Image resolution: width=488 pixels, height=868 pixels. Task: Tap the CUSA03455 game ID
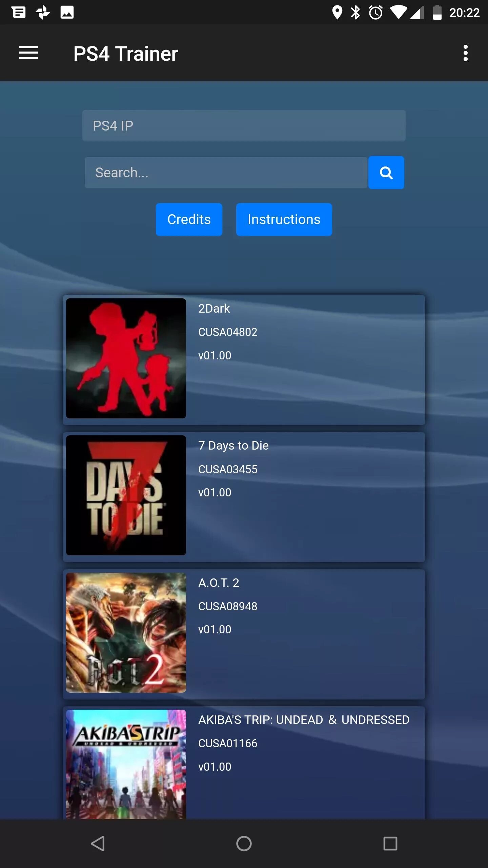[228, 469]
